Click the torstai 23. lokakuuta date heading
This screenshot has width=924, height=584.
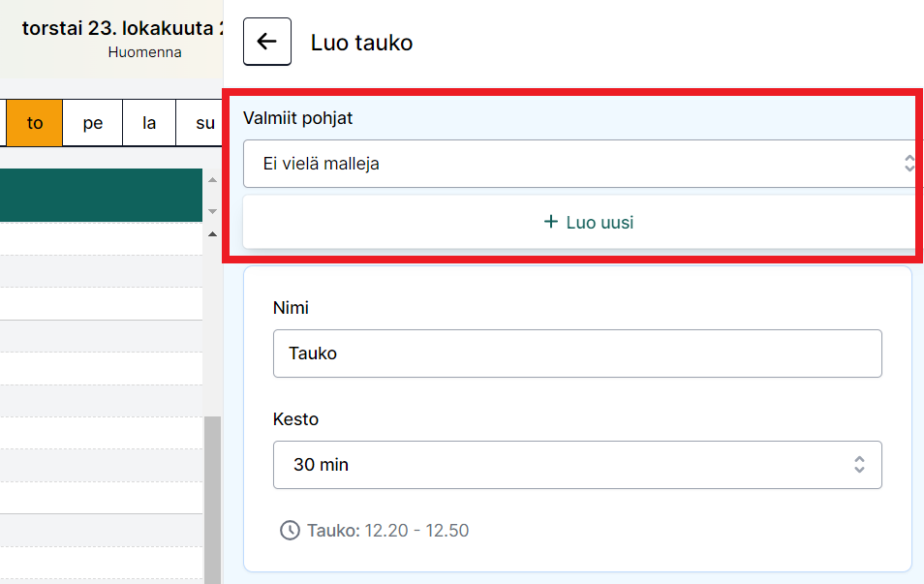[122, 27]
